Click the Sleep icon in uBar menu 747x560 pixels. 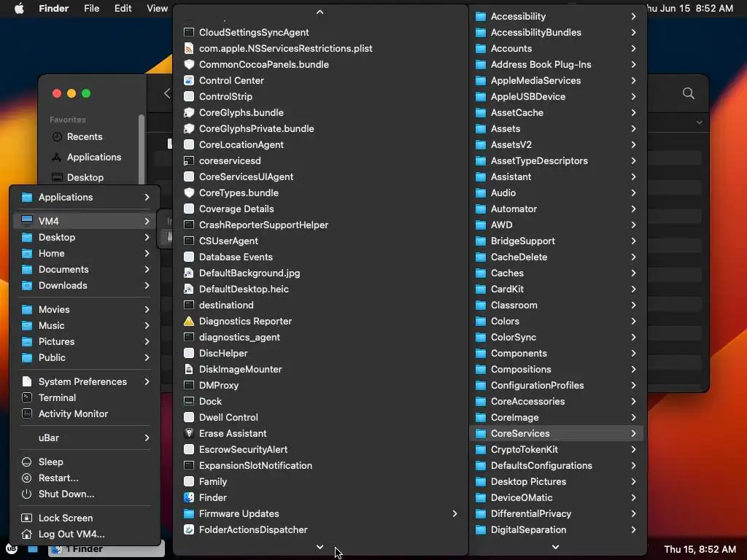[27, 462]
